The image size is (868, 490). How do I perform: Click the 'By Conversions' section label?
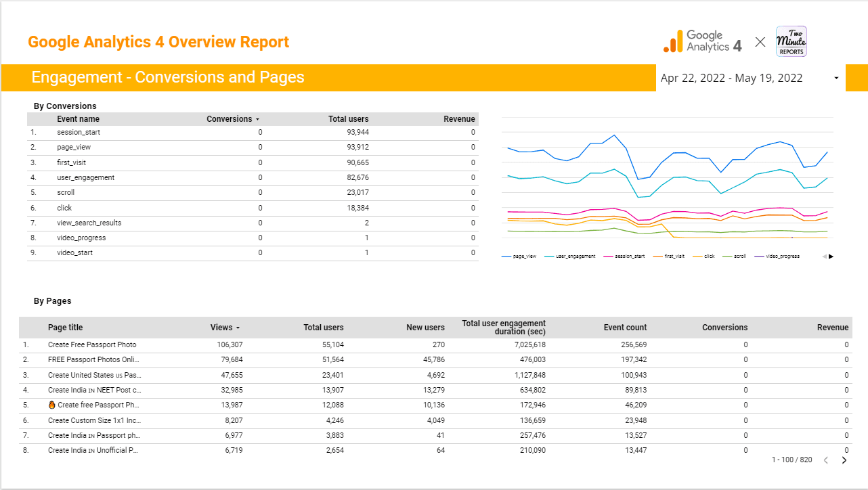pos(65,106)
